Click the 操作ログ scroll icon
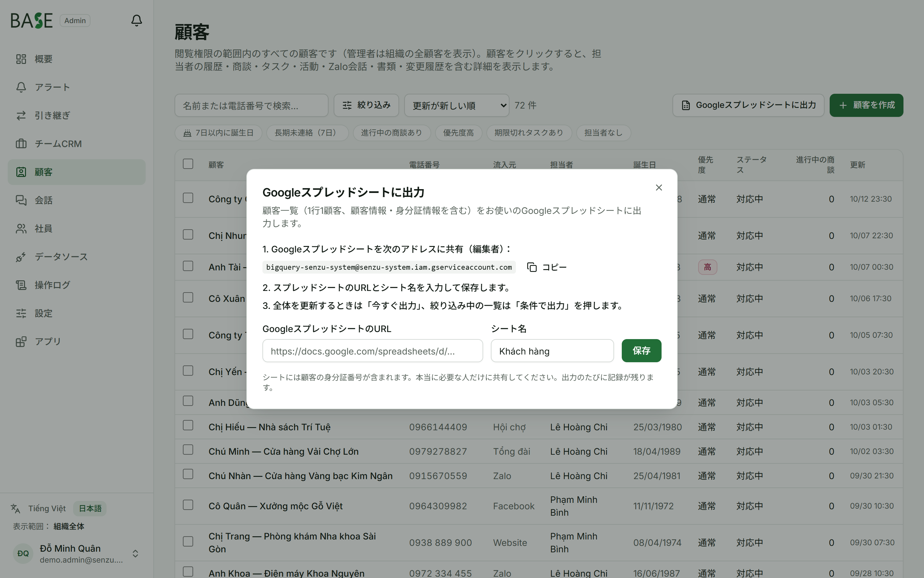 (21, 285)
